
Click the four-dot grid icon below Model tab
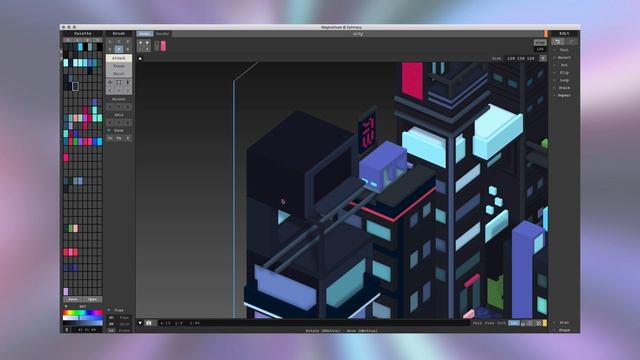pos(144,45)
